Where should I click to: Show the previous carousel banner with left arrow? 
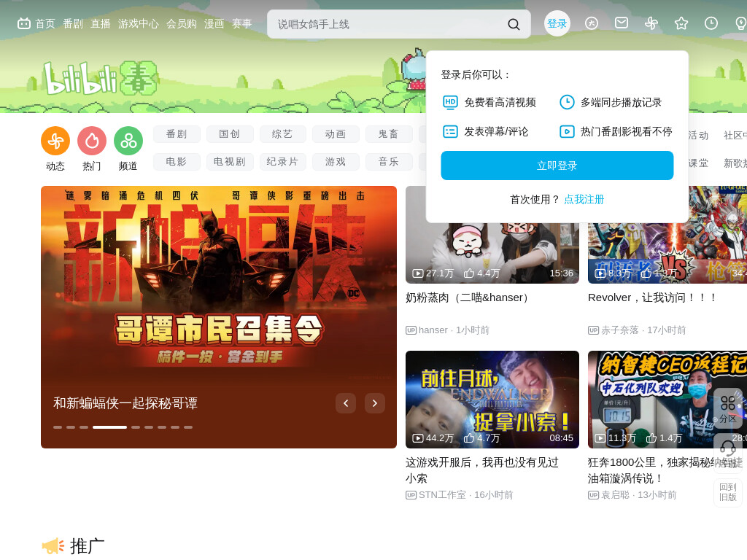coord(346,403)
